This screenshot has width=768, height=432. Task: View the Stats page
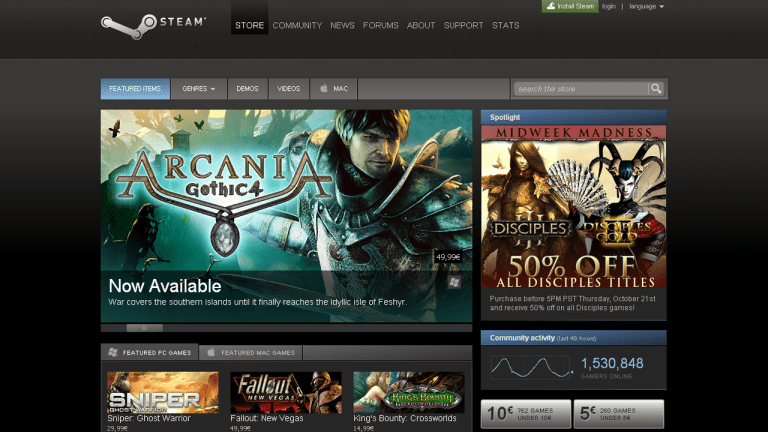505,25
